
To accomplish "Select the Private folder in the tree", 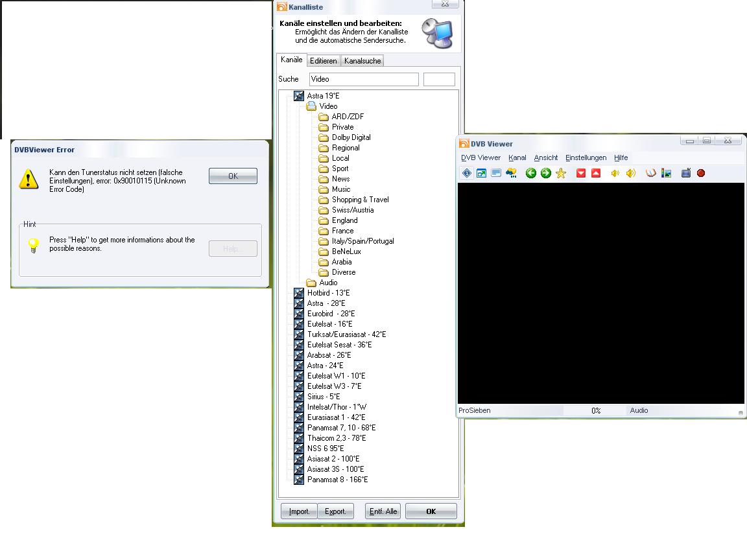I will [x=342, y=127].
